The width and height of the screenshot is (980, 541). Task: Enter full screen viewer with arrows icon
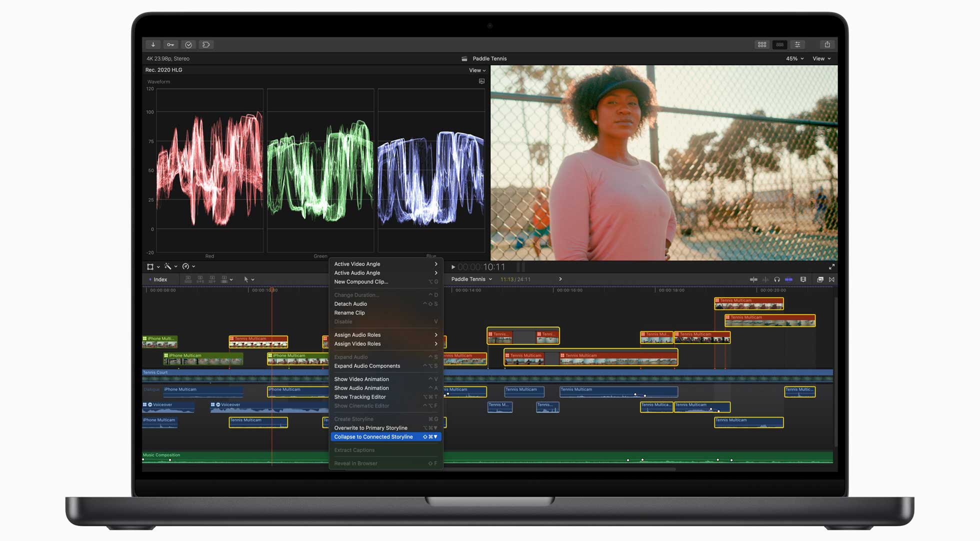(831, 267)
